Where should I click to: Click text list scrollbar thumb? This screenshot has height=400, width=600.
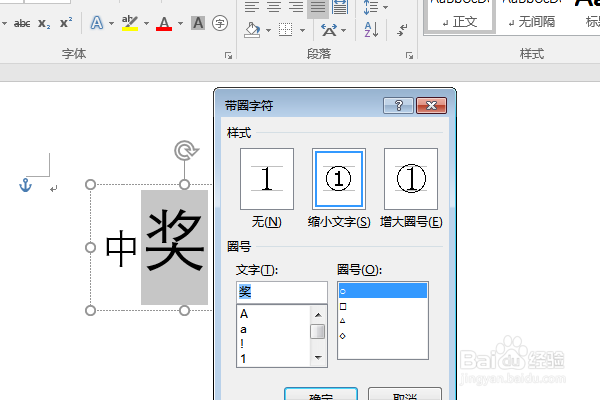(318, 331)
